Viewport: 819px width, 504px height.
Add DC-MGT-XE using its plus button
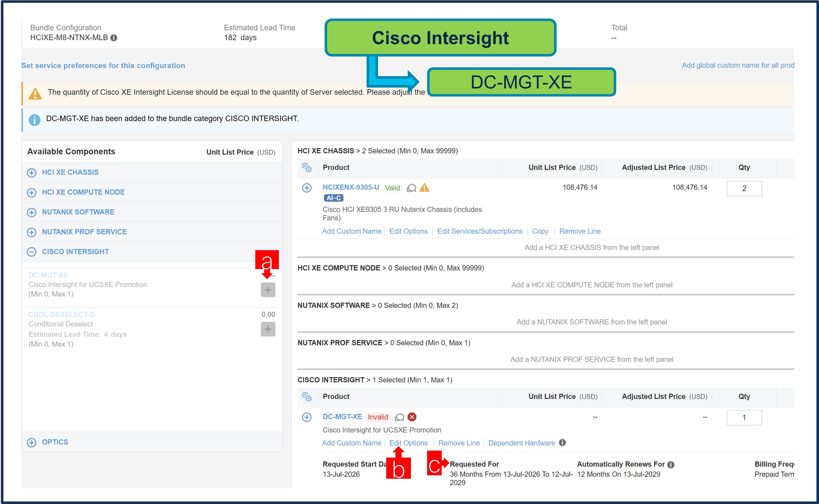(268, 290)
